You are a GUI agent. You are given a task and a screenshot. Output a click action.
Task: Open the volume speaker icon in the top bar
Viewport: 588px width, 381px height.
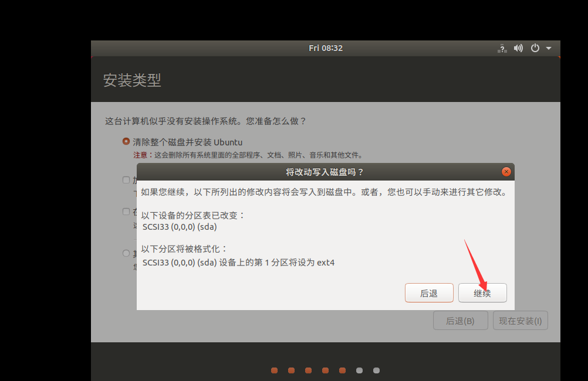(518, 48)
